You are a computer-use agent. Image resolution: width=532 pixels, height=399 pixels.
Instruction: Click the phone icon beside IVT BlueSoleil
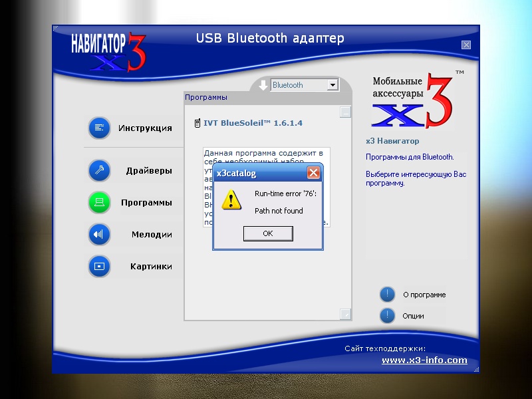[x=197, y=123]
